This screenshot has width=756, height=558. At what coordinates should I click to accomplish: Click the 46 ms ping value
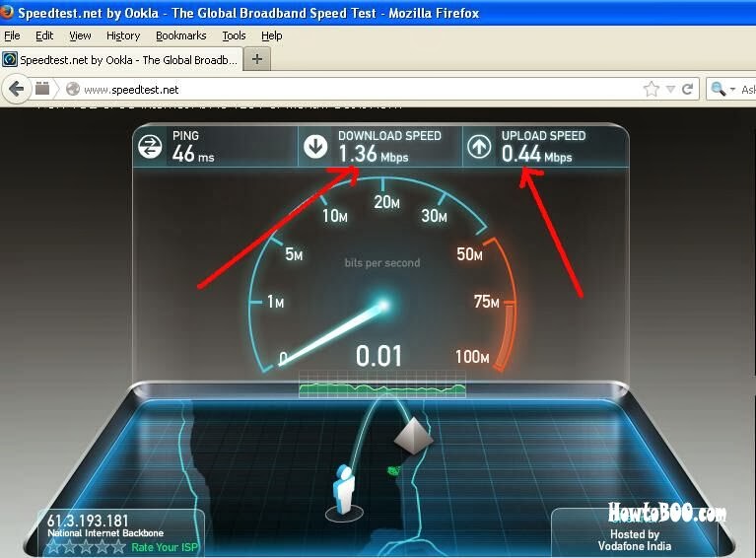193,155
